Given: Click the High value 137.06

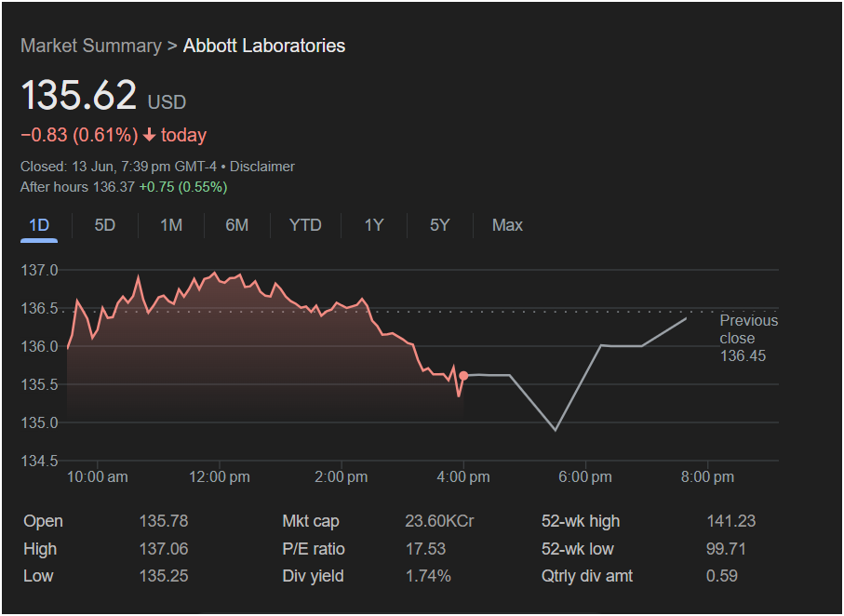Looking at the screenshot, I should click(x=164, y=549).
